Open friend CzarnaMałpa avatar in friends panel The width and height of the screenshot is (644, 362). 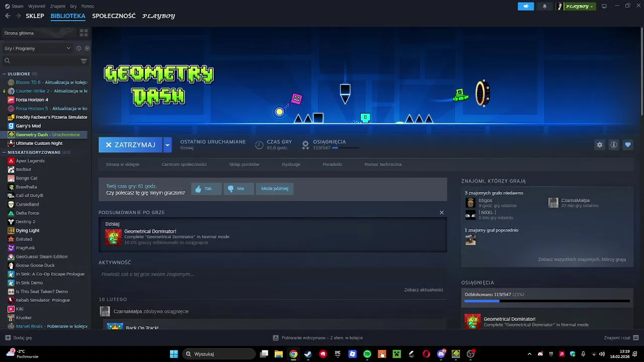[553, 203]
